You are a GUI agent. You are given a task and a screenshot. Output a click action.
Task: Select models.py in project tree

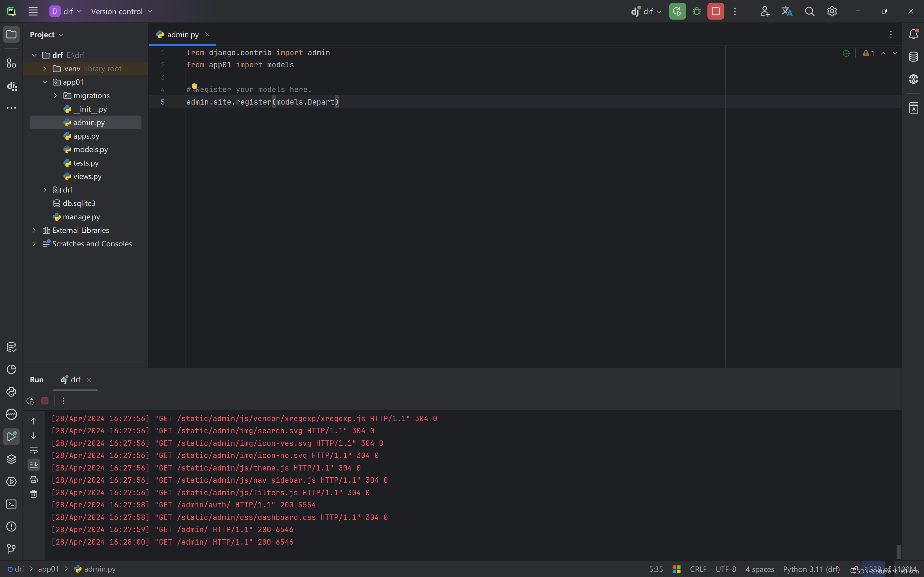[90, 149]
